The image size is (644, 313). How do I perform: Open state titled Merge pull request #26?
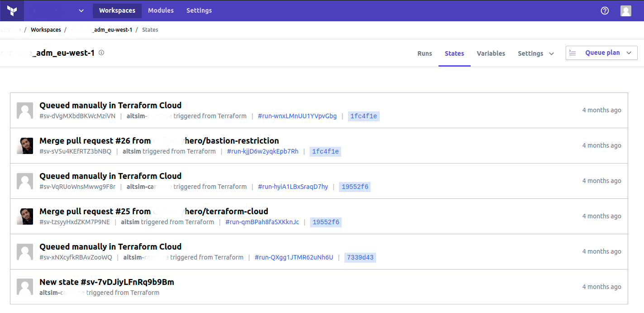(x=159, y=141)
